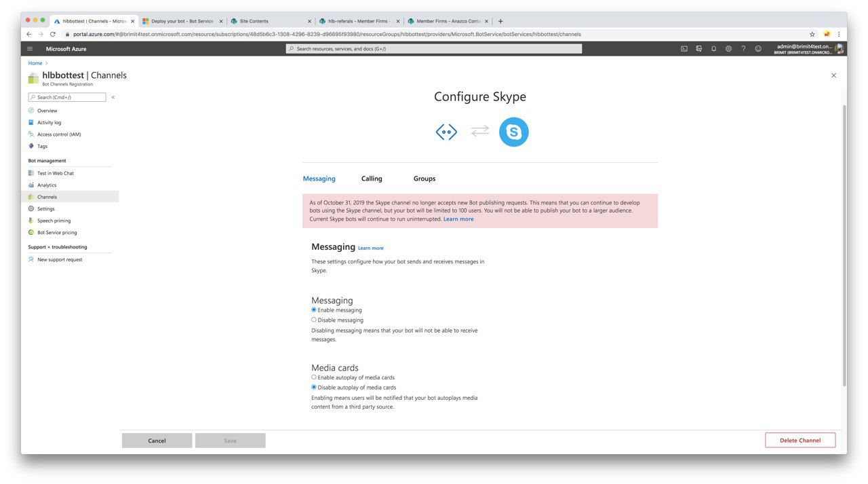This screenshot has height=484, width=868.
Task: Open Directory and subscription filter icon
Action: click(x=699, y=49)
